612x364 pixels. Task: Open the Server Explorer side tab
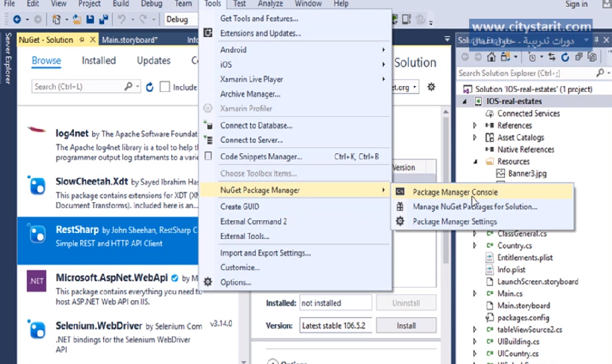pos(8,58)
